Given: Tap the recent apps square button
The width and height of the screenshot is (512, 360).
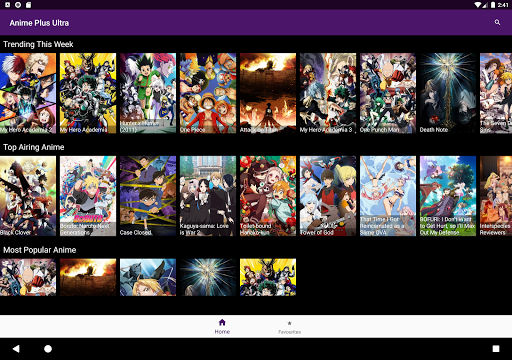Looking at the screenshot, I should [x=496, y=349].
